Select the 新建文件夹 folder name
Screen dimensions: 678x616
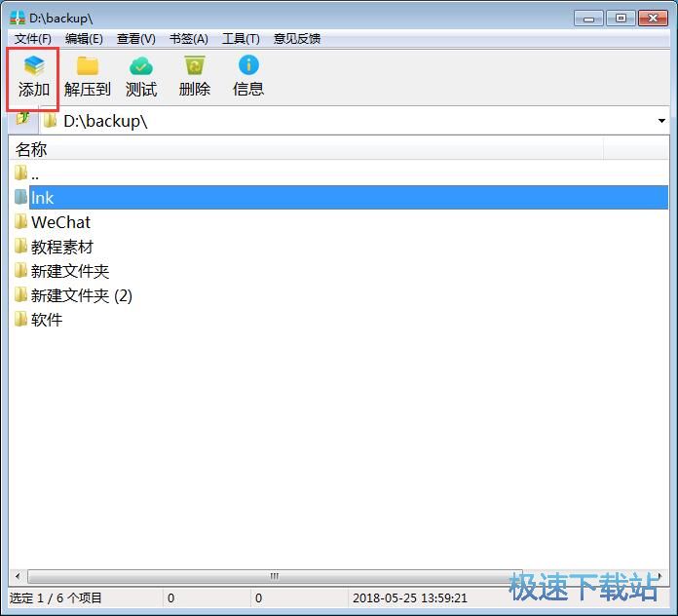tap(70, 271)
